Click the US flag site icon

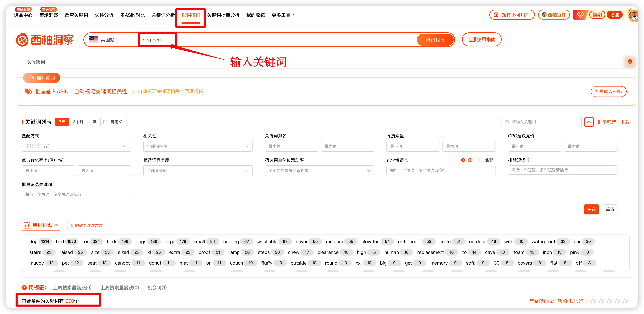(93, 40)
